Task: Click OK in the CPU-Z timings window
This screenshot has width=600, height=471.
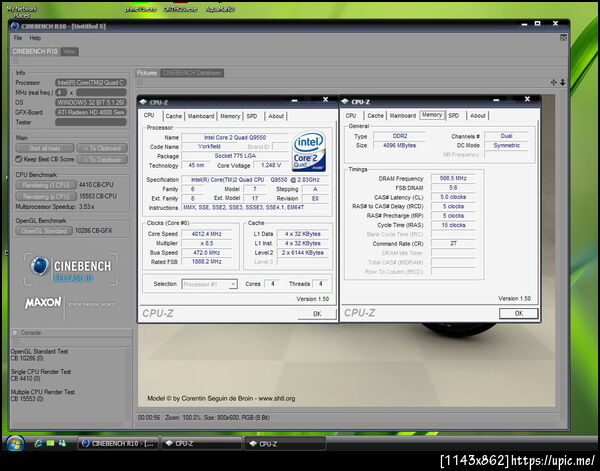Action: pyautogui.click(x=518, y=313)
